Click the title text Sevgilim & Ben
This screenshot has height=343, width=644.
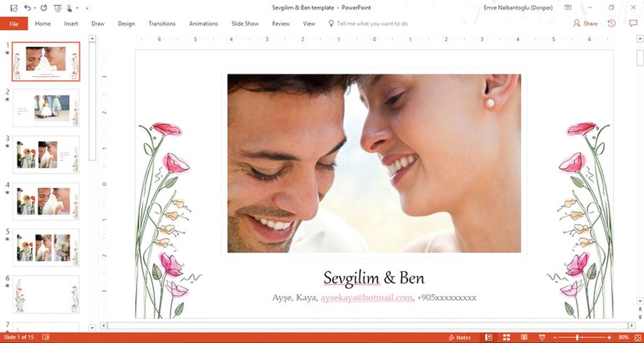click(374, 278)
